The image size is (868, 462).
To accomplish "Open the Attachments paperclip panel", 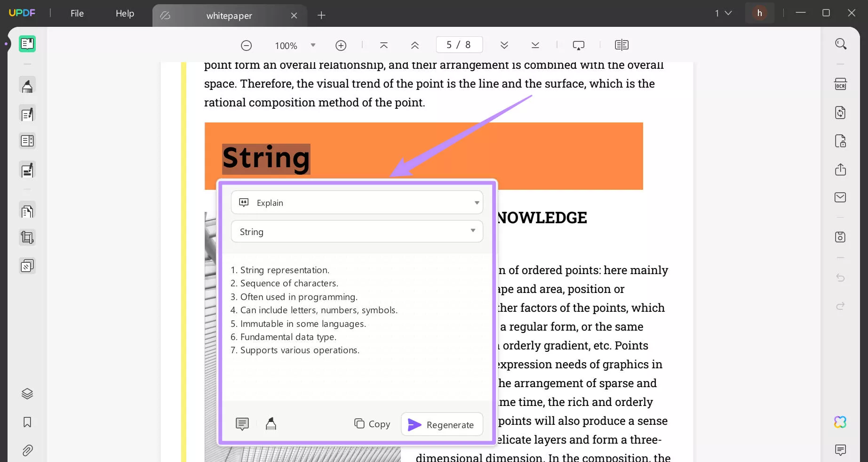I will click(x=27, y=451).
